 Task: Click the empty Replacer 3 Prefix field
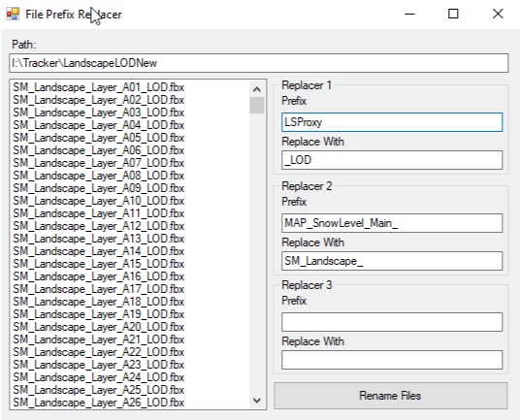[392, 322]
